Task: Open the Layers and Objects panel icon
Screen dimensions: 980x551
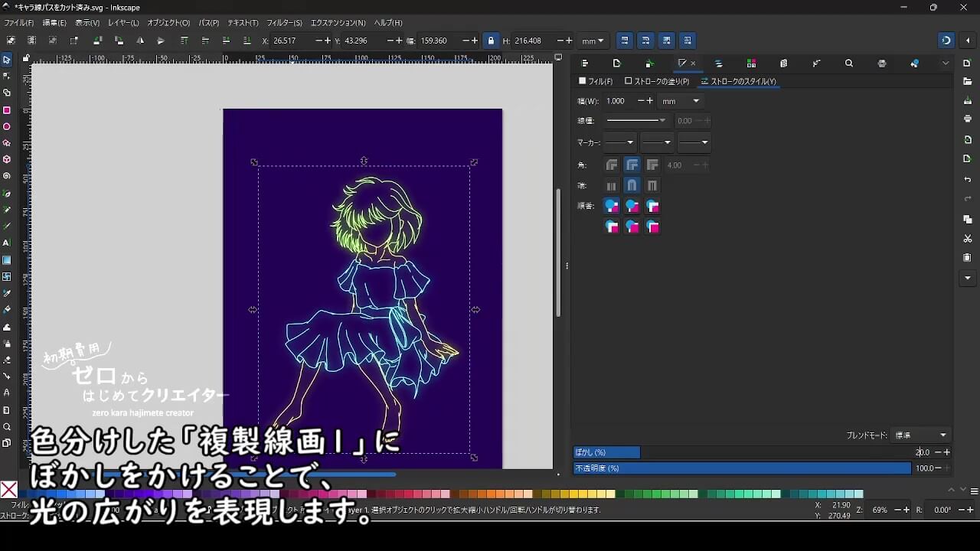Action: click(x=718, y=64)
